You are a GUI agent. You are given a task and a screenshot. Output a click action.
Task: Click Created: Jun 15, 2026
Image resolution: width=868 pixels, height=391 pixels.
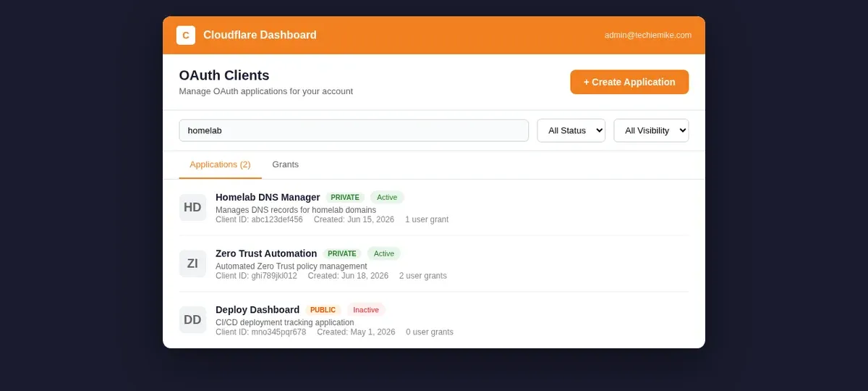tap(354, 219)
